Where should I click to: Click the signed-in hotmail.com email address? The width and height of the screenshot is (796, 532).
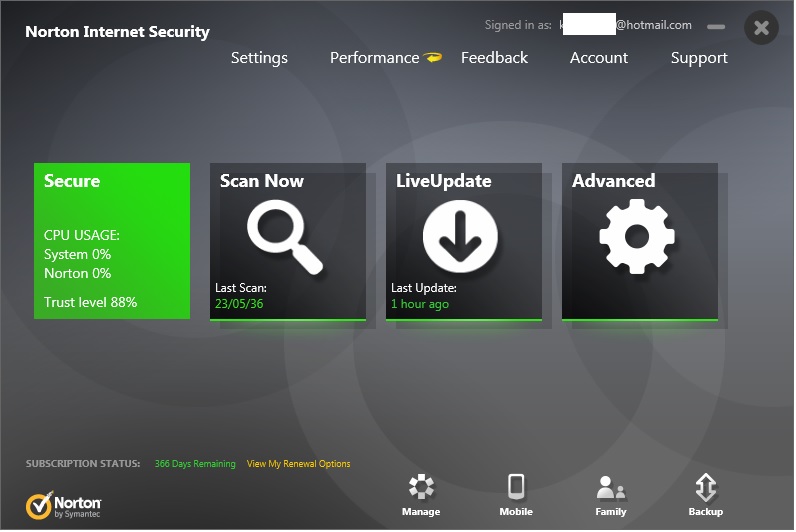pyautogui.click(x=625, y=25)
